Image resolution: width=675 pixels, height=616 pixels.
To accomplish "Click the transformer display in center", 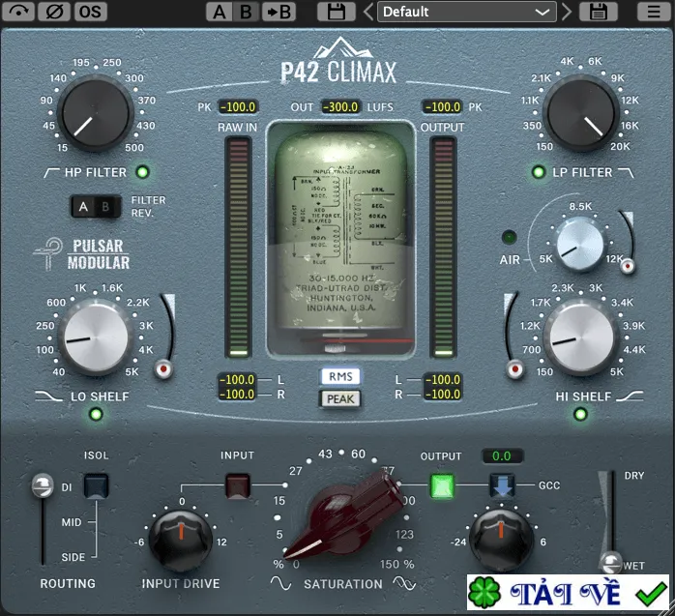I will (340, 239).
